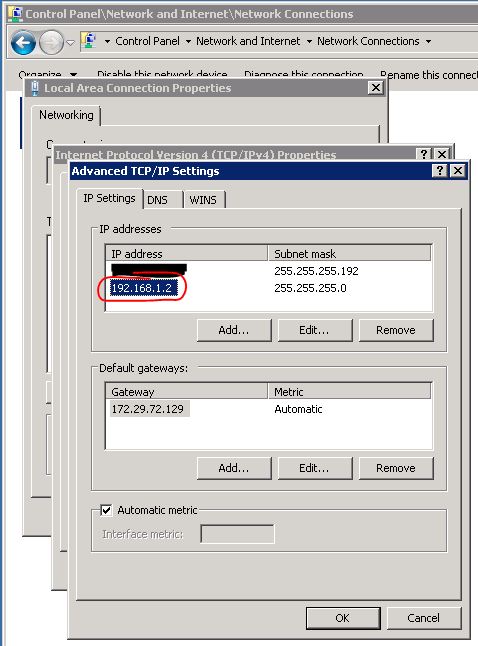
Task: Toggle the Automatic metric checkbox
Action: pos(106,510)
